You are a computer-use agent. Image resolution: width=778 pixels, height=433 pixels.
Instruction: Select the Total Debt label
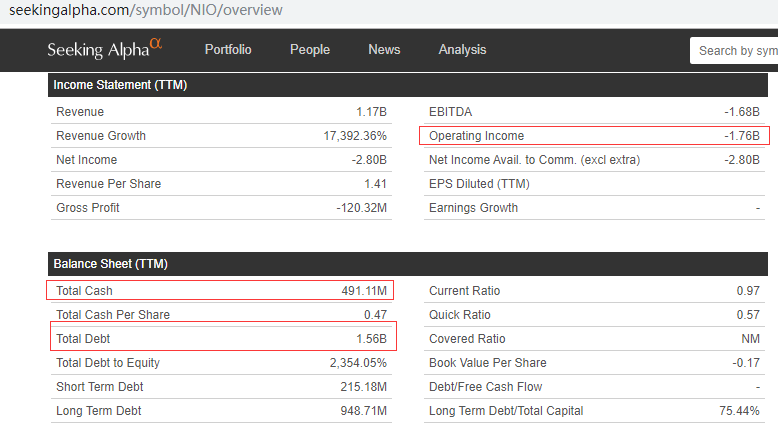(x=83, y=339)
